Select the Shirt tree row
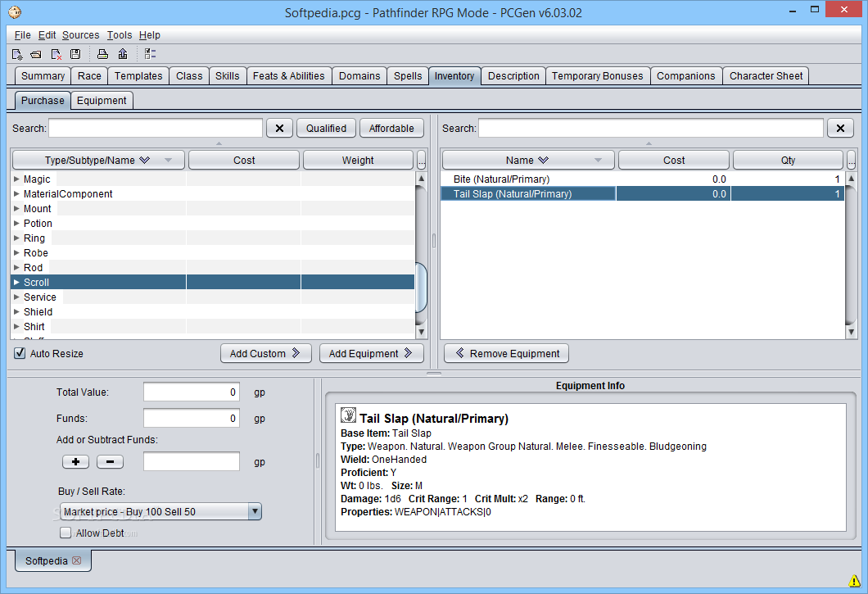The width and height of the screenshot is (868, 594). point(213,326)
